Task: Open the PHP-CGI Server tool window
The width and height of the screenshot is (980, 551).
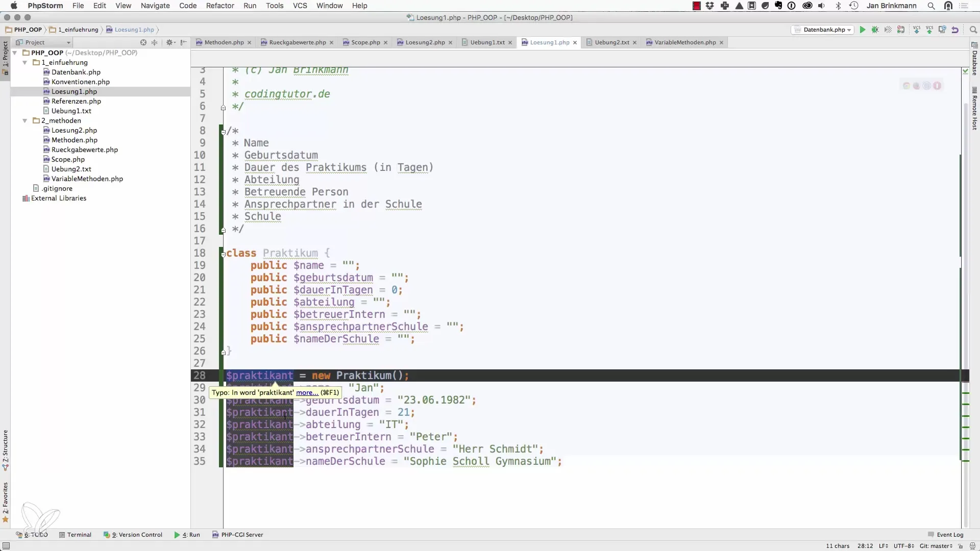Action: pyautogui.click(x=237, y=535)
